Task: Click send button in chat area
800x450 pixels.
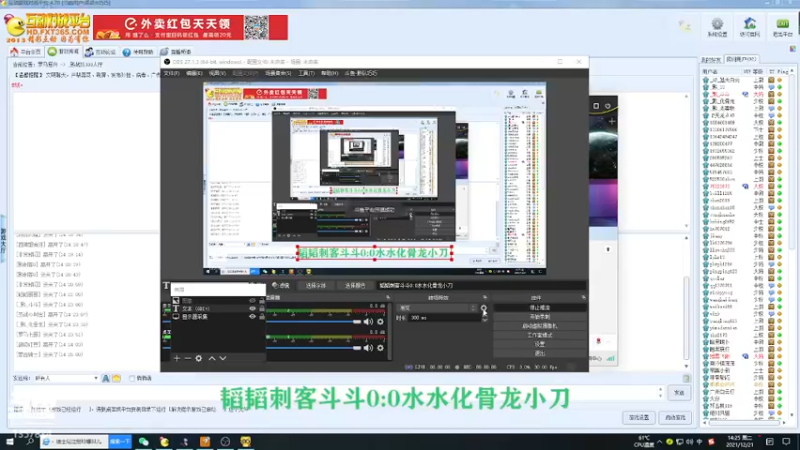Action: pyautogui.click(x=679, y=392)
